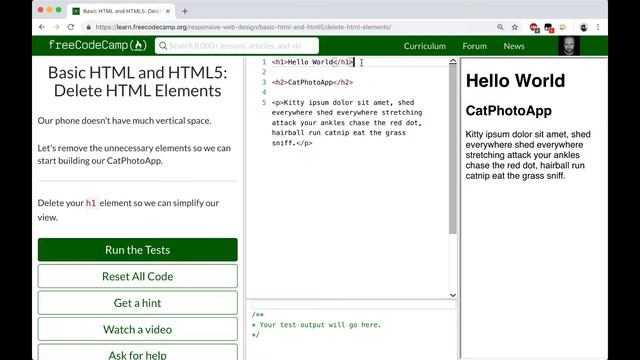Open a new browser tab with plus

185,11
